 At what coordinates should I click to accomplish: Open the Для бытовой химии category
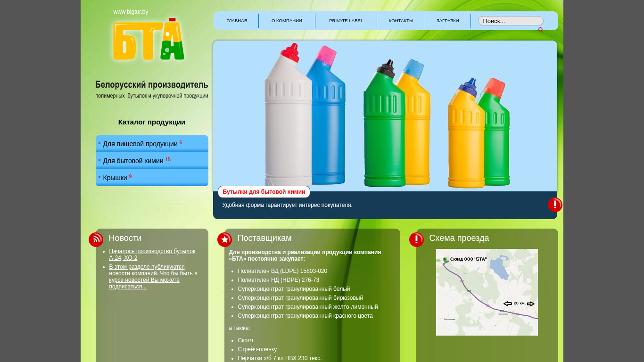point(152,161)
